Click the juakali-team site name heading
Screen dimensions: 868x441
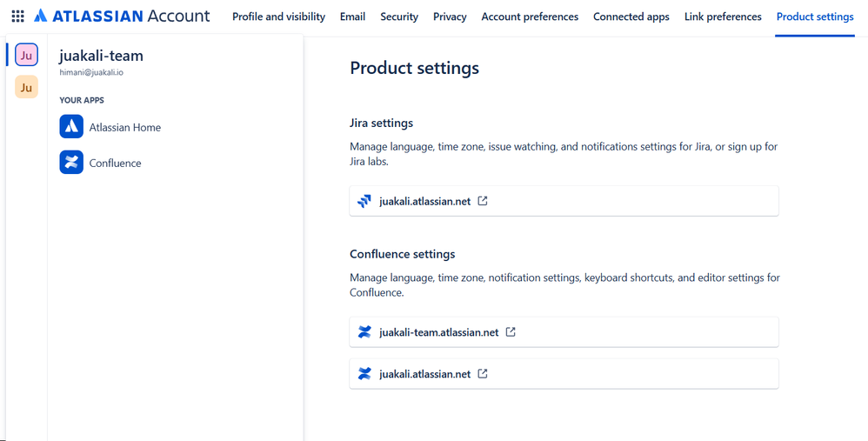pyautogui.click(x=101, y=56)
